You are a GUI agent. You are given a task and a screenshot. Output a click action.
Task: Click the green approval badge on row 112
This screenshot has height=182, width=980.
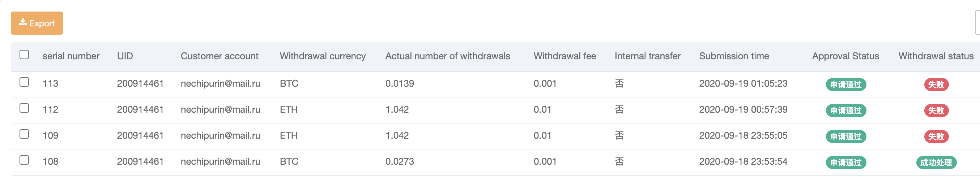tap(846, 110)
